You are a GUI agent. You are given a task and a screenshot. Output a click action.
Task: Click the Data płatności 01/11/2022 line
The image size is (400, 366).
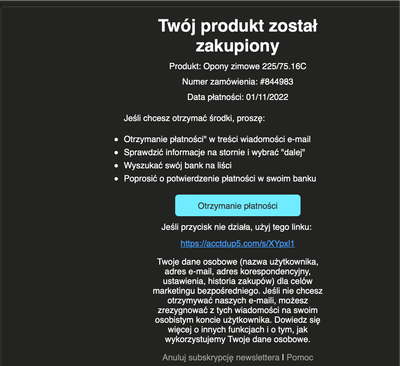[238, 97]
